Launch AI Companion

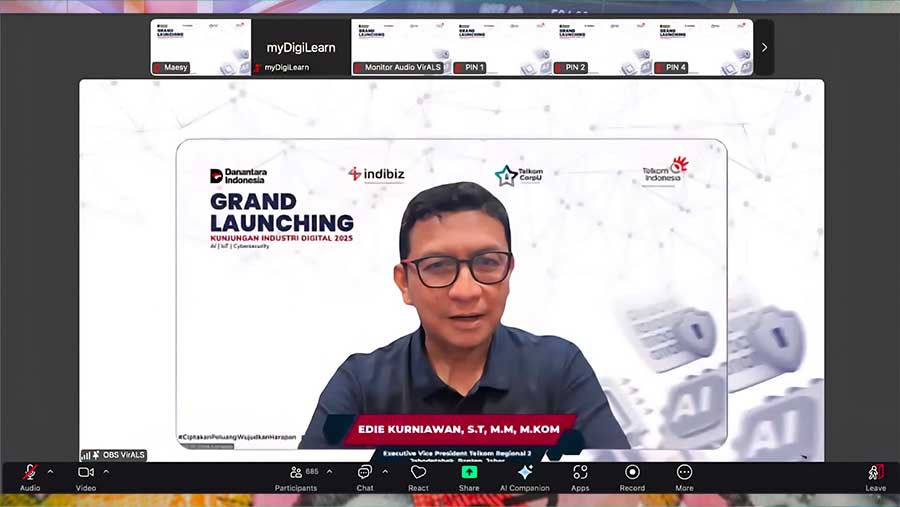[x=525, y=478]
